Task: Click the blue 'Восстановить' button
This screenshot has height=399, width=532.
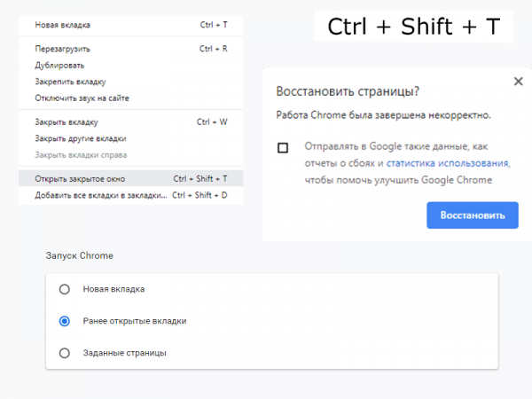Action: coord(473,215)
